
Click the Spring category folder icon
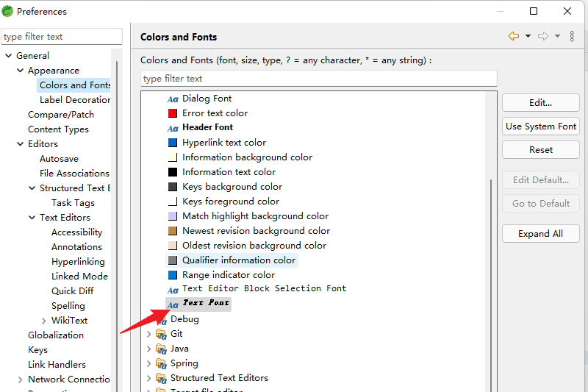click(x=161, y=363)
